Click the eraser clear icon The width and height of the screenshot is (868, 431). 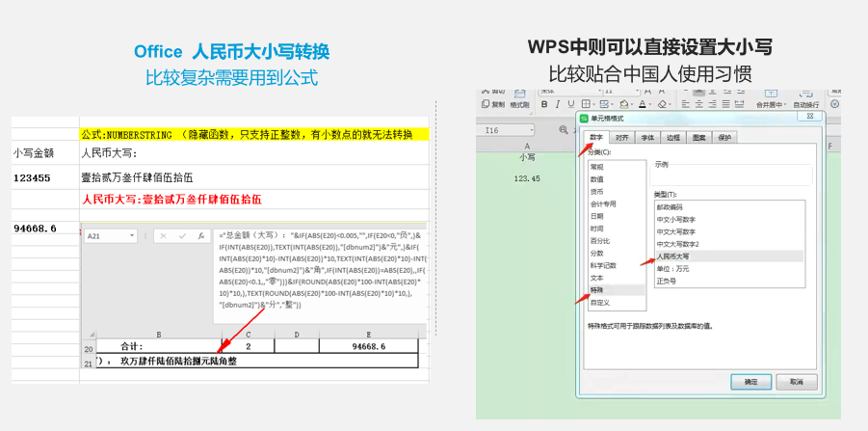pyautogui.click(x=661, y=104)
